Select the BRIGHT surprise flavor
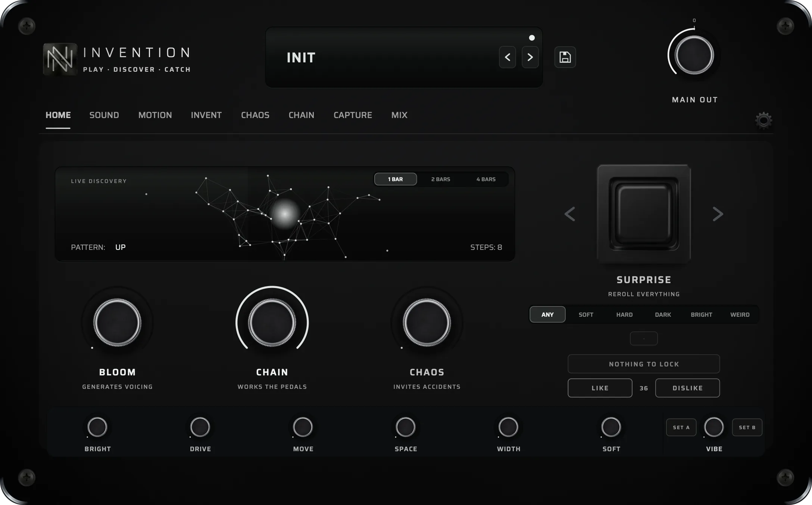 click(702, 315)
